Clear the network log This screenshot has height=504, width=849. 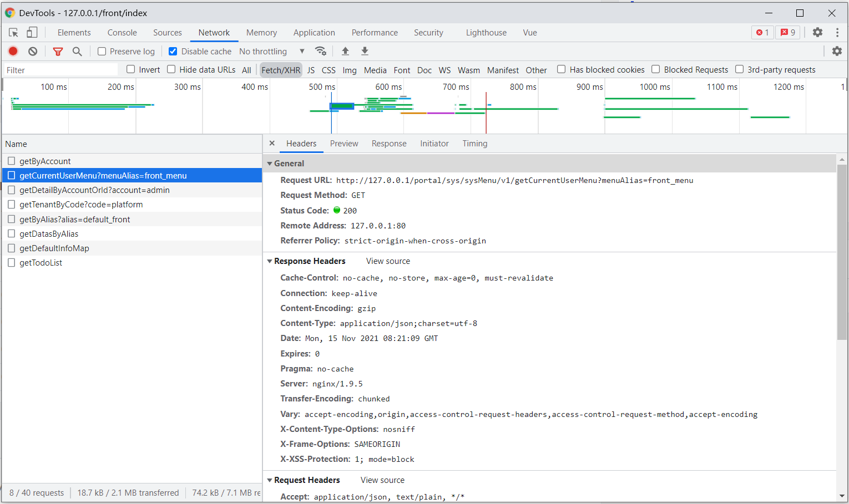point(33,52)
